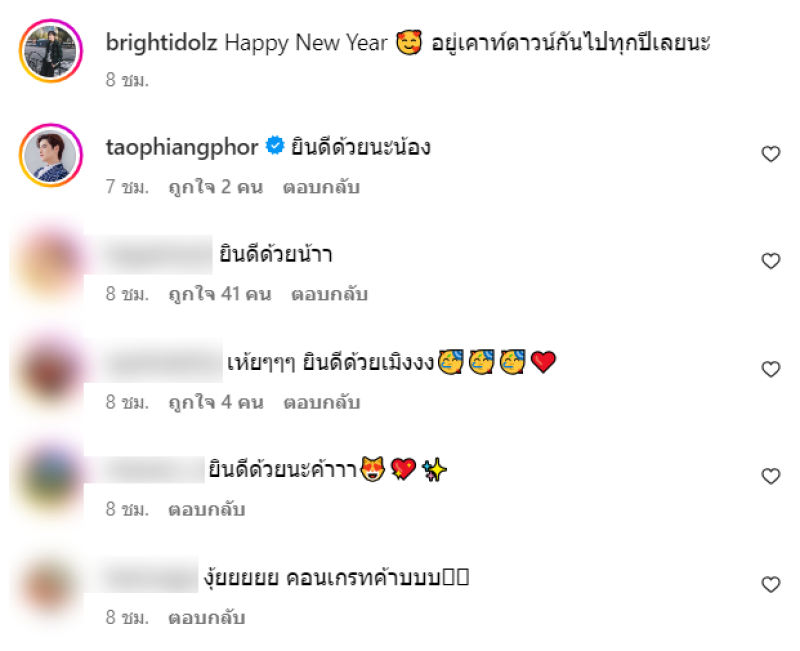Image resolution: width=800 pixels, height=651 pixels.
Task: Open the taophiangphor username profile
Action: pos(182,148)
